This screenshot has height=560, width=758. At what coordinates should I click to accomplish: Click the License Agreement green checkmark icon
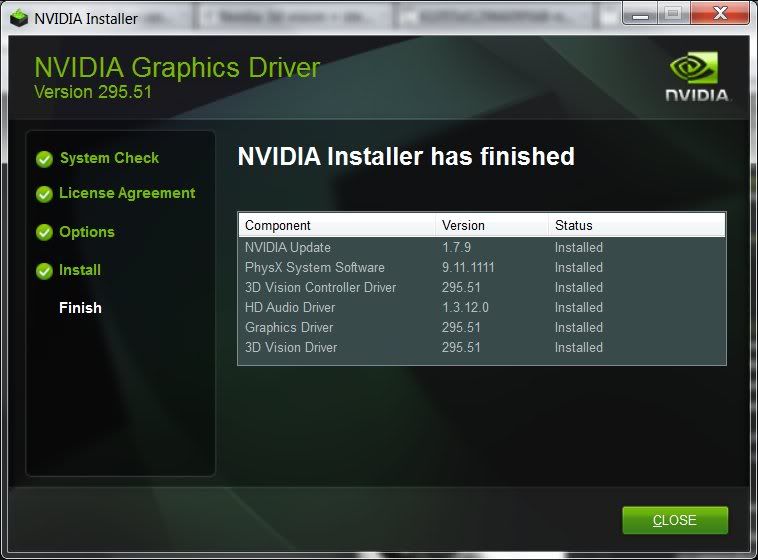pyautogui.click(x=44, y=194)
